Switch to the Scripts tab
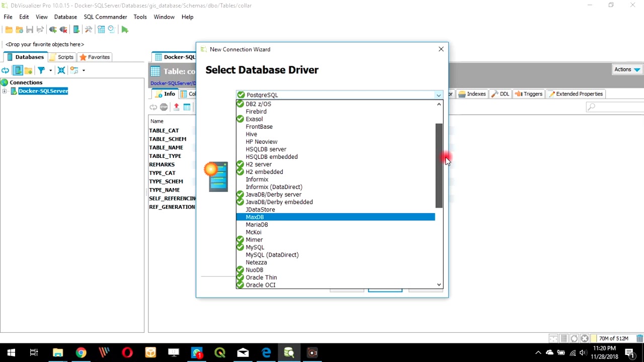The width and height of the screenshot is (644, 362). [61, 57]
